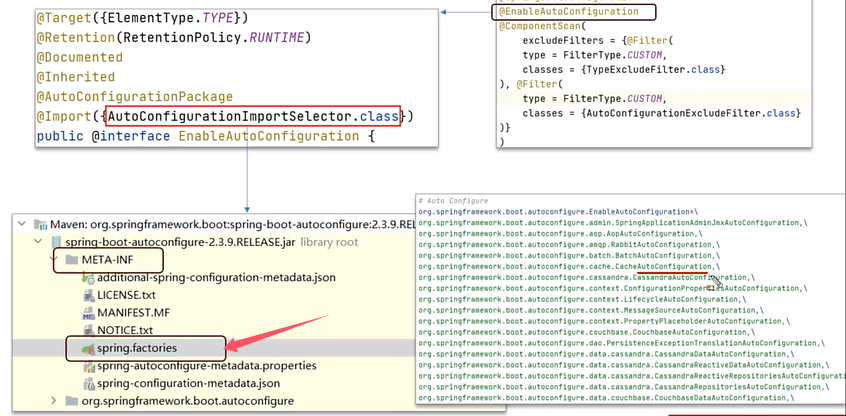Screen dimensions: 846x416
Task: Click the BatchAutoConfiguration line
Action: tap(569, 256)
